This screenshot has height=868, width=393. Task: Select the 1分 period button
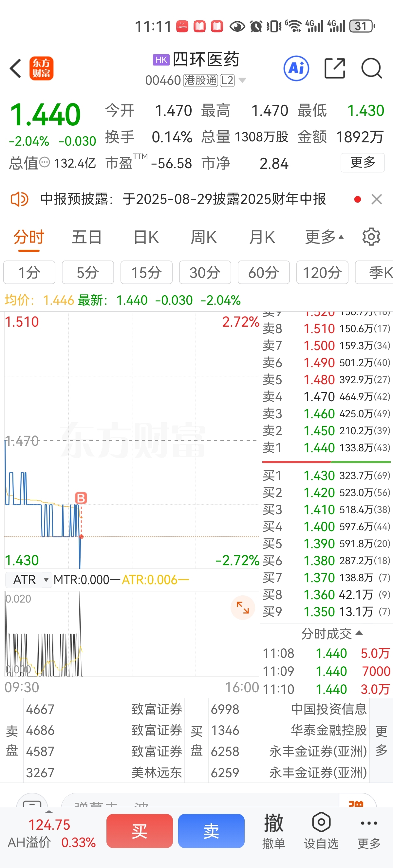pos(29,272)
